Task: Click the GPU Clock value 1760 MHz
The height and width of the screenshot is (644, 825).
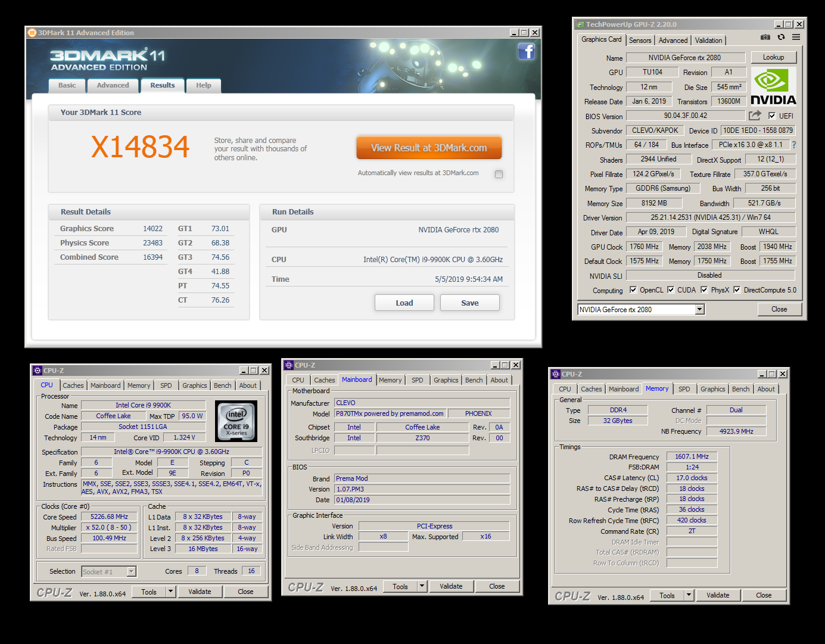Action: point(645,247)
